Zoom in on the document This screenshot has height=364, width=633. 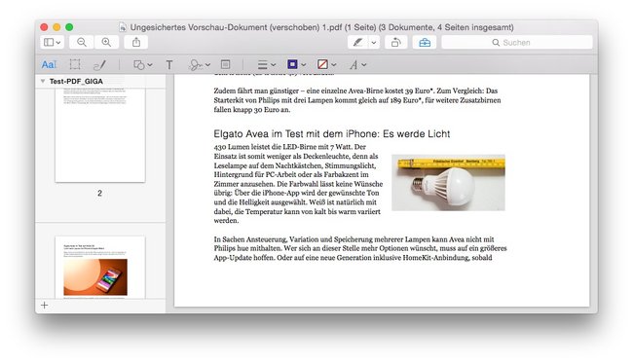pyautogui.click(x=106, y=43)
